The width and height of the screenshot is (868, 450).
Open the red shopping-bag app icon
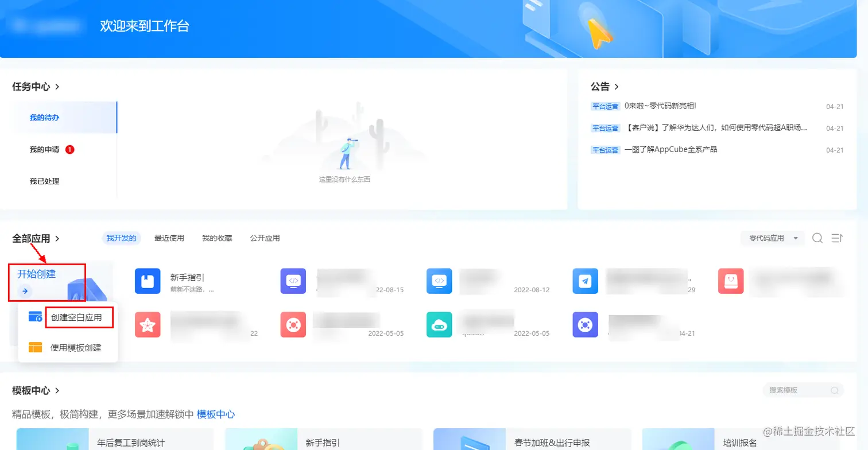coord(731,281)
